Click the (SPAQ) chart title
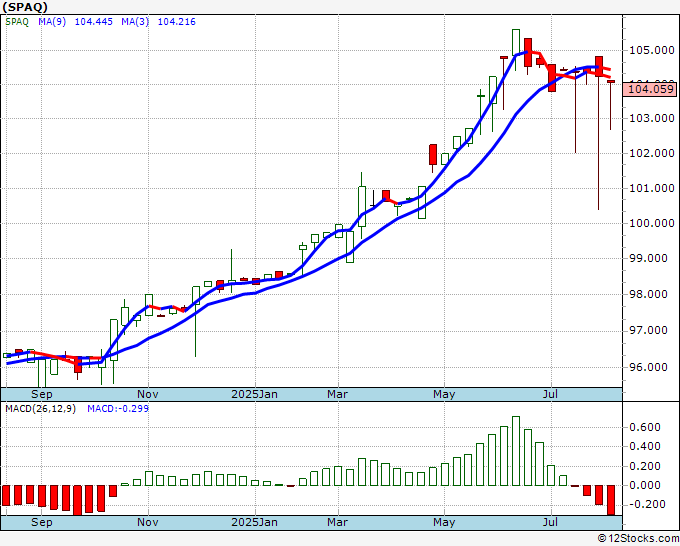680x546 pixels. pyautogui.click(x=25, y=7)
